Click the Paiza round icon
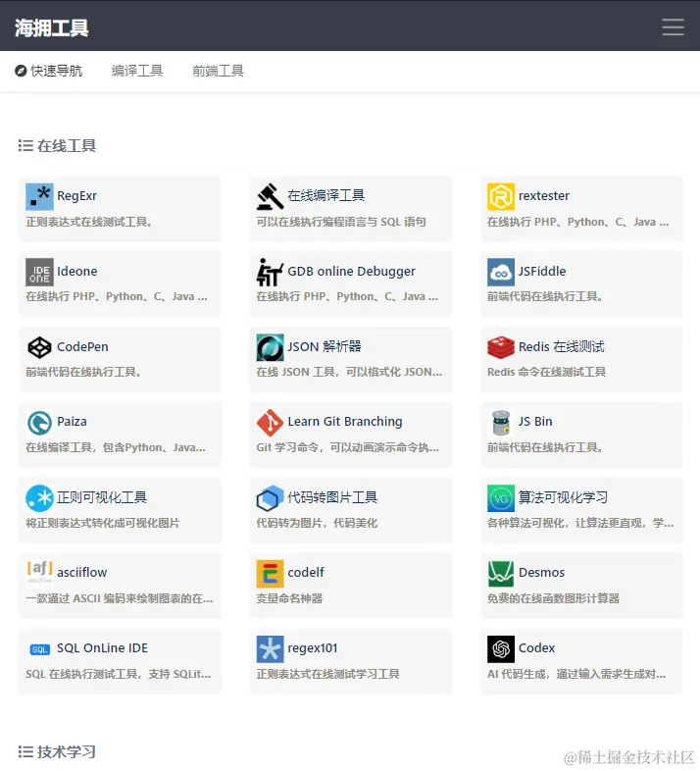This screenshot has height=771, width=700. (39, 423)
